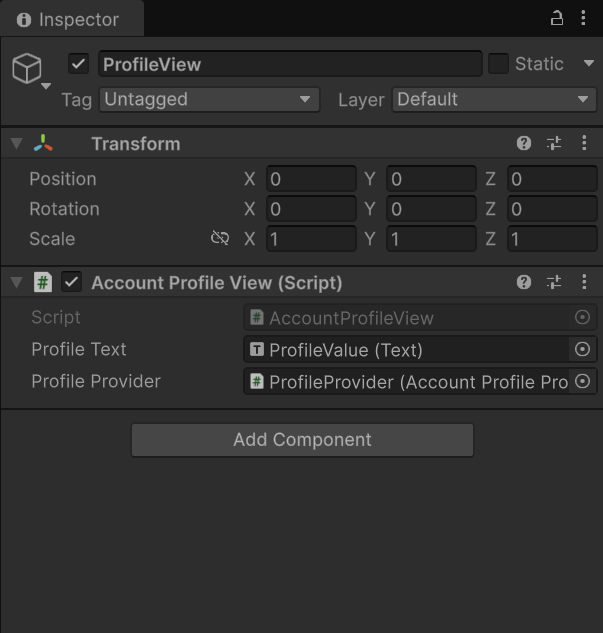Image resolution: width=603 pixels, height=633 pixels.
Task: Toggle the Scale constrain proportions link icon
Action: point(220,238)
